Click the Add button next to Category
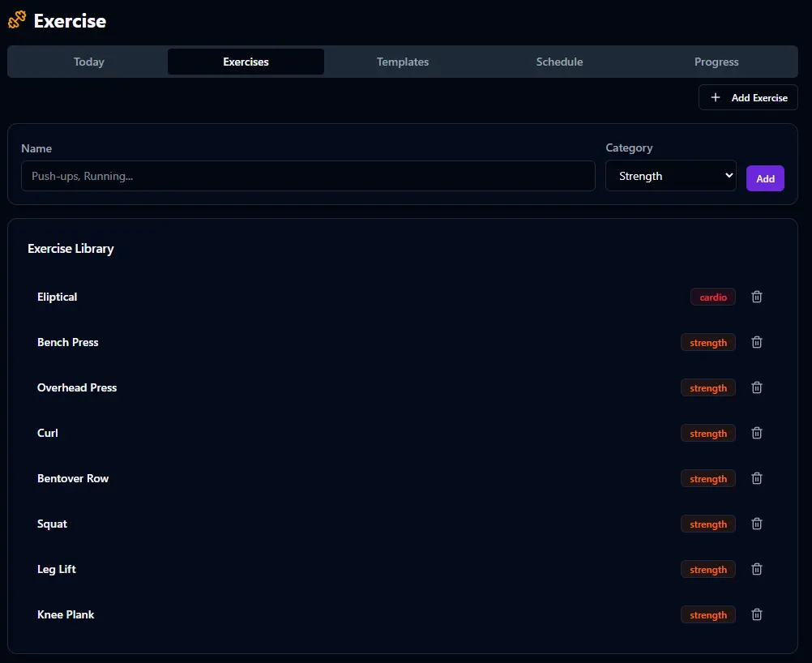This screenshot has width=812, height=663. click(x=765, y=178)
